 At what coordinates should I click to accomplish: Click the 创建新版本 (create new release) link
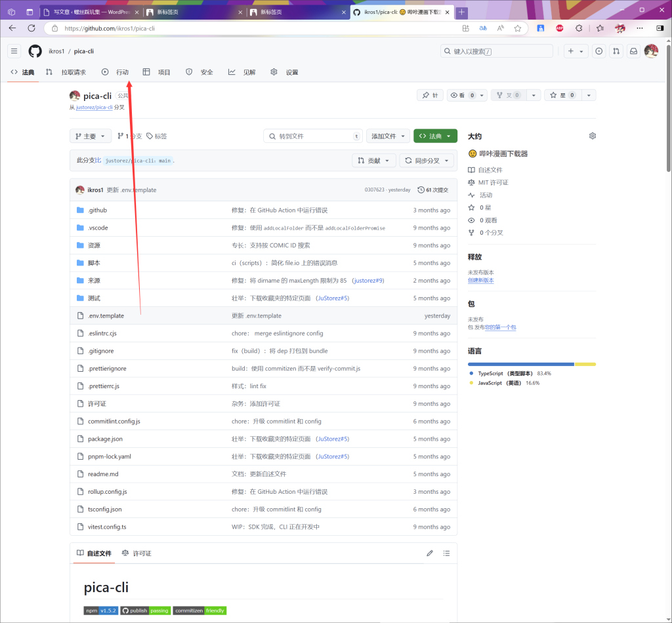(x=481, y=281)
